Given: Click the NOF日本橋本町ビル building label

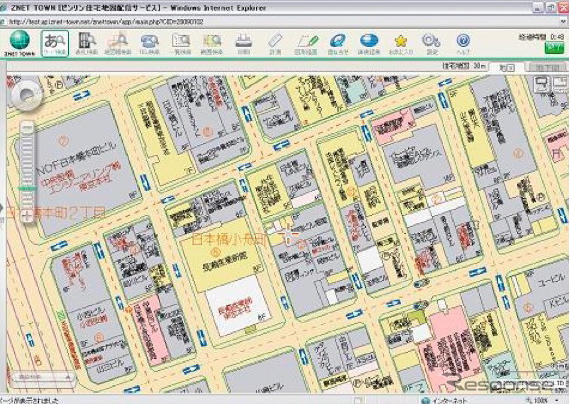Looking at the screenshot, I should click(x=77, y=159).
